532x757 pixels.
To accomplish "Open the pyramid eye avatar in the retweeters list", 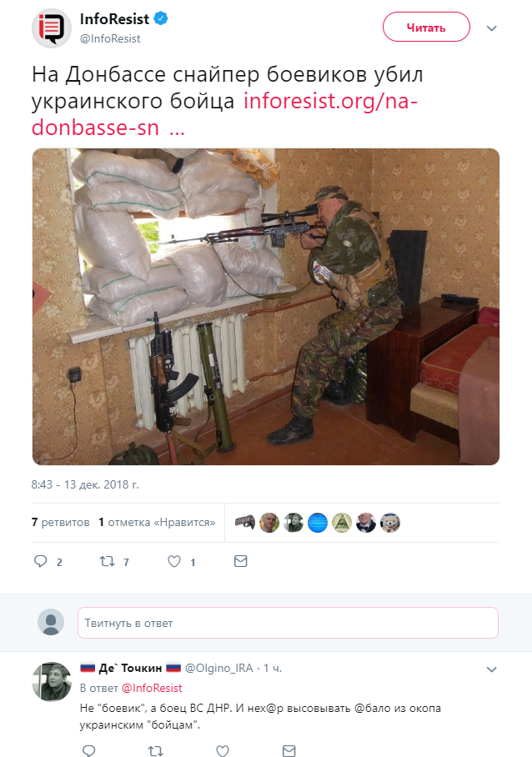I will tap(342, 523).
